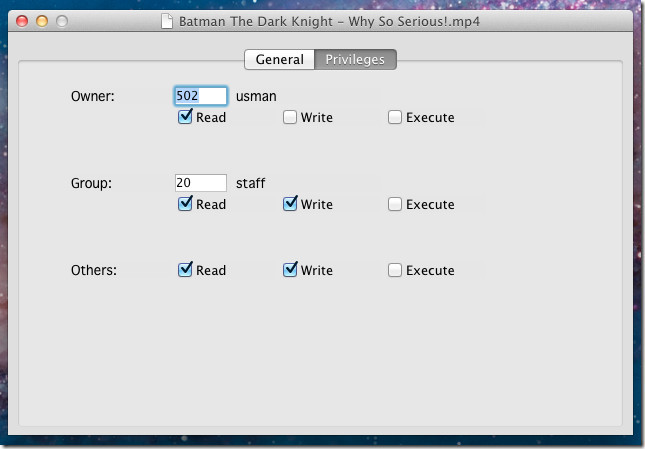Enable Owner Write permission
This screenshot has height=449, width=645.
tap(290, 117)
